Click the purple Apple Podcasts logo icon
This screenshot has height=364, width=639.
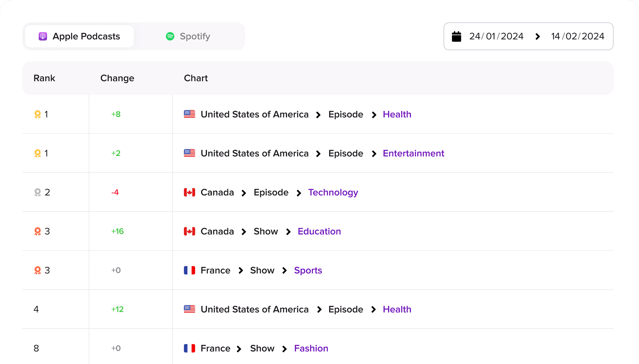[x=43, y=36]
